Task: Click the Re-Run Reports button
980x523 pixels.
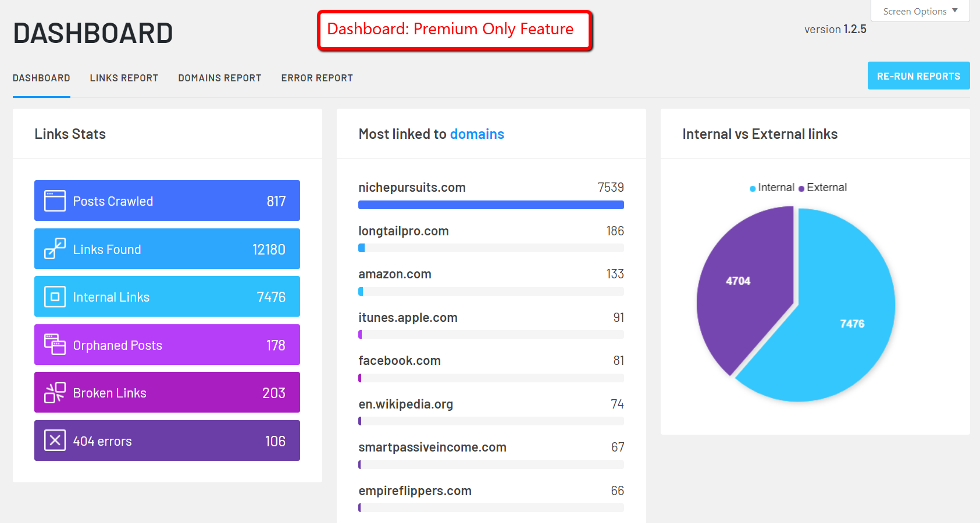Action: point(918,76)
